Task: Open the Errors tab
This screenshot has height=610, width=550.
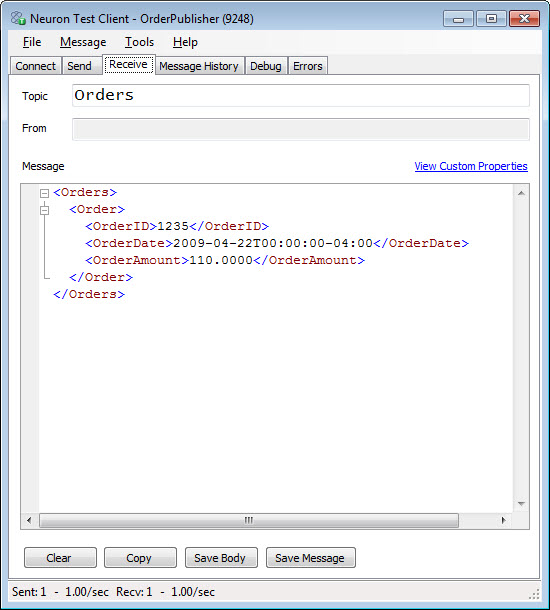Action: point(308,66)
